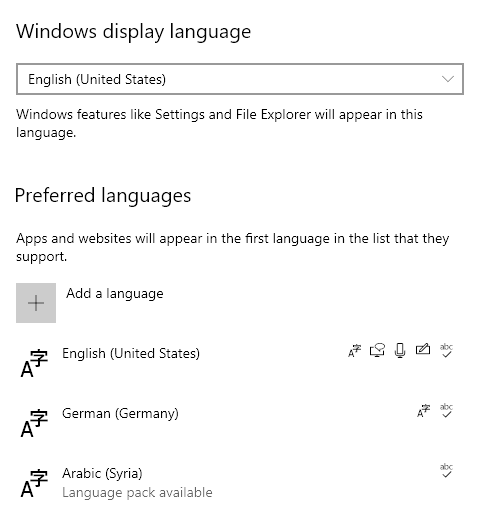Image resolution: width=479 pixels, height=526 pixels.
Task: Click English display language feature icon
Action: pos(355,351)
